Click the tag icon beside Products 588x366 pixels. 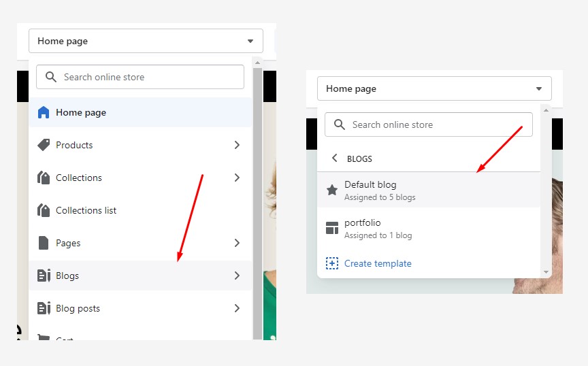pos(44,145)
